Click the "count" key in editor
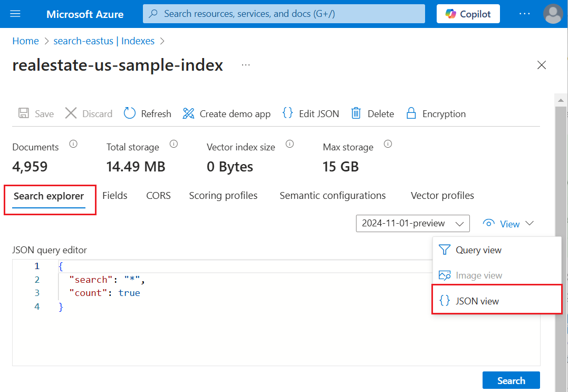The image size is (568, 392). pos(89,293)
